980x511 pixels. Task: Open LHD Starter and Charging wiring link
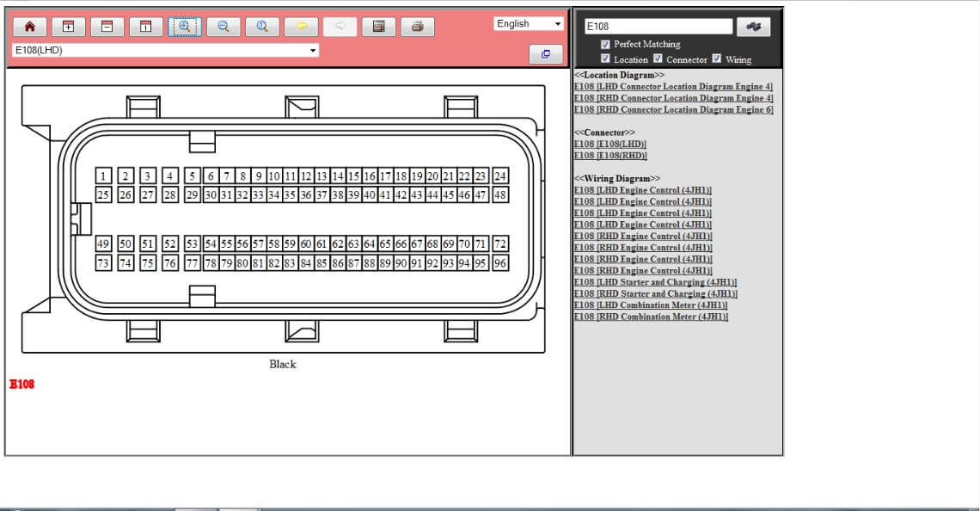click(x=655, y=282)
